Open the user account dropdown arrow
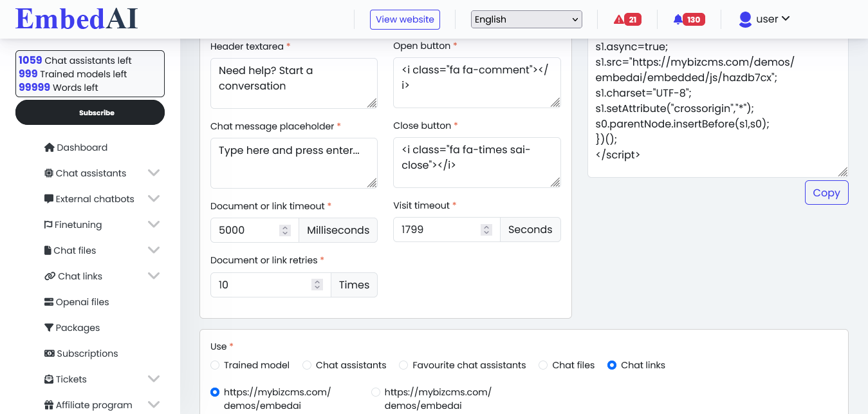The height and width of the screenshot is (414, 868). point(786,19)
